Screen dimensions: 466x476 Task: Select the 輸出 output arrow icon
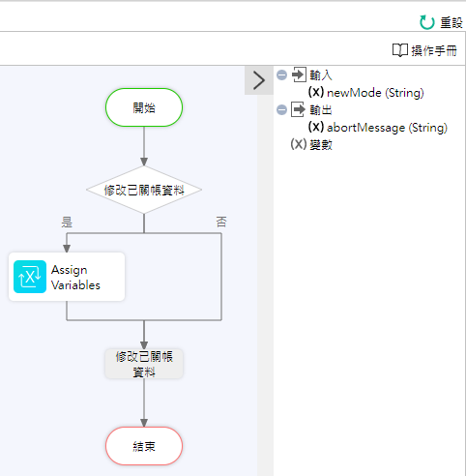coord(298,109)
